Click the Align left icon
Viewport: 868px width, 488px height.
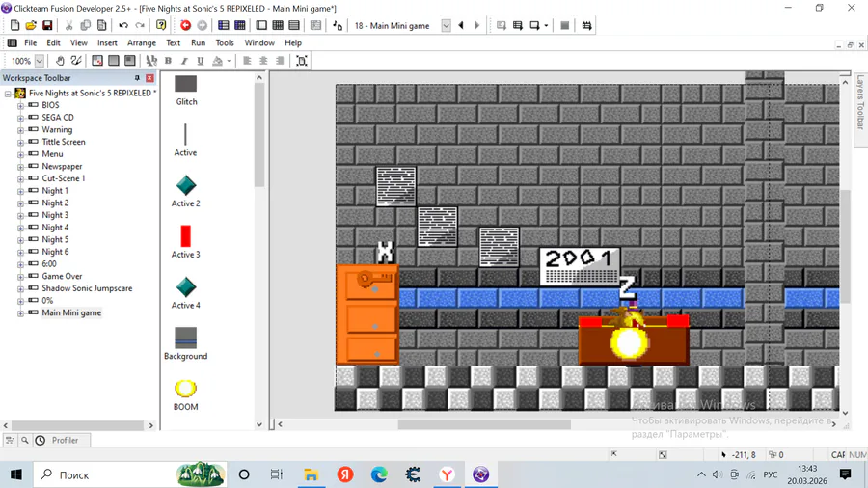(x=247, y=61)
